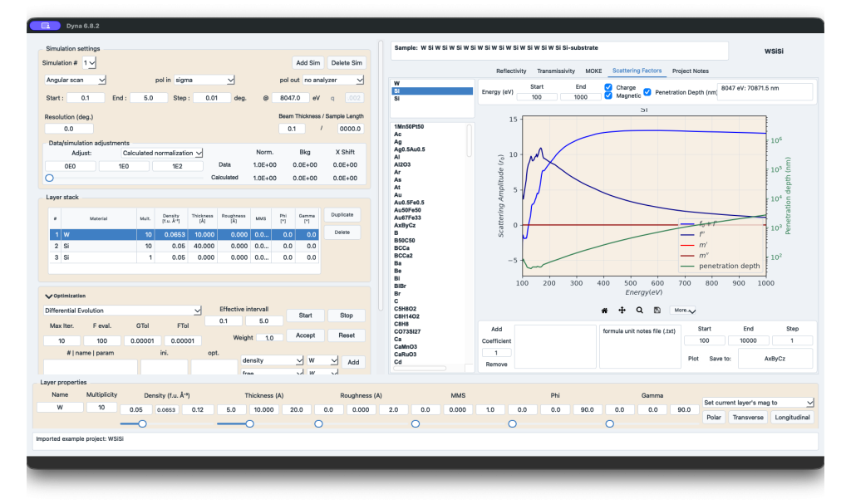
Task: Click the Duplicate layer button
Action: pyautogui.click(x=342, y=215)
